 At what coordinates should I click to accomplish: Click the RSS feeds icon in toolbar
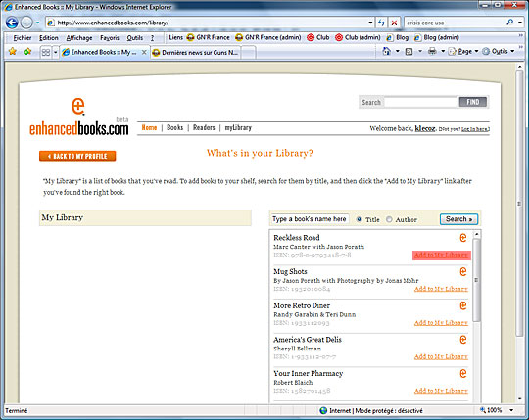pos(409,52)
